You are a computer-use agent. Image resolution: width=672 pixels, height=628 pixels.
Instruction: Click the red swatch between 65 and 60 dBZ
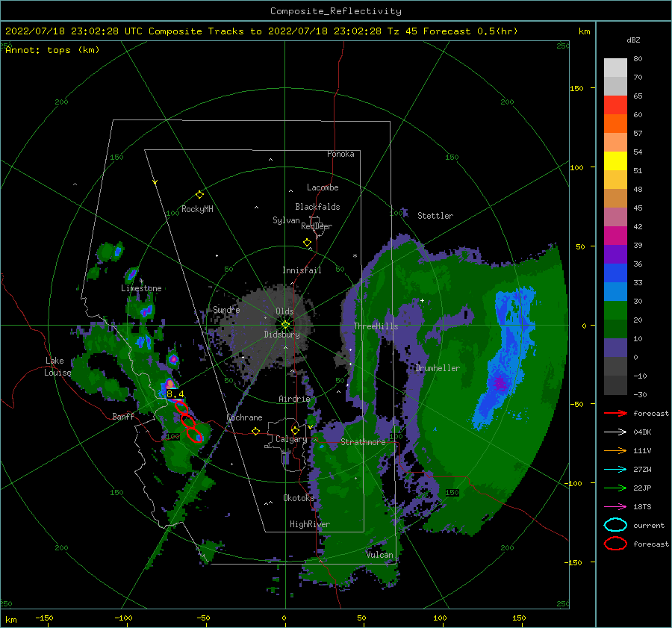pos(615,105)
